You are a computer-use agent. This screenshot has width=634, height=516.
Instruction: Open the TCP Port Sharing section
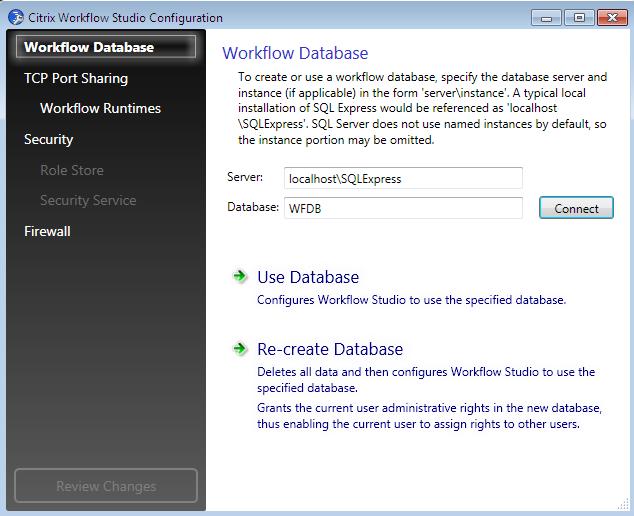pos(76,78)
